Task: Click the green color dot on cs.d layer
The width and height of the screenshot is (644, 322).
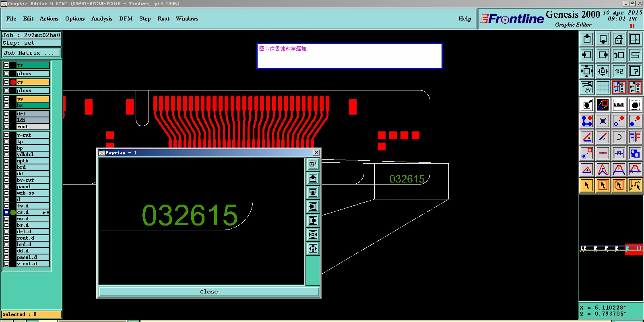Action: coord(13,212)
